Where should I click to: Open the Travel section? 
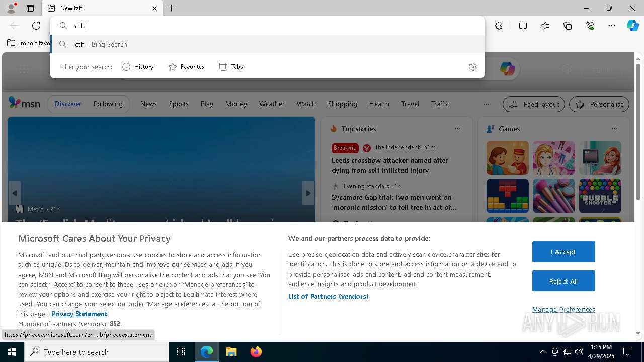point(410,104)
